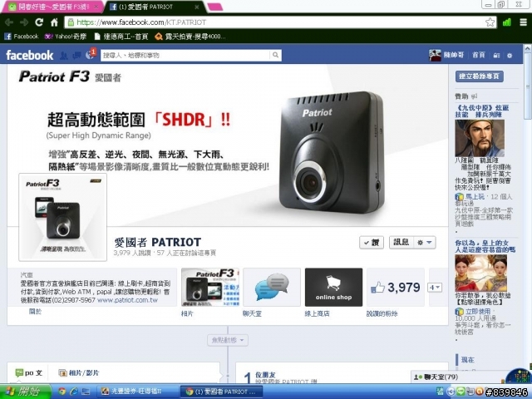Expand the number 4 tabs dropdown
Screen dimensions: 532x399
pyautogui.click(x=434, y=288)
